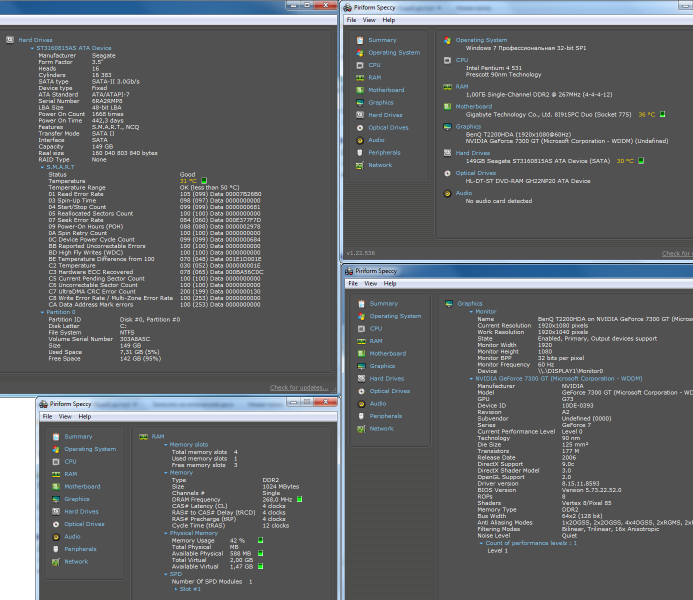Open View menu in the Summary-view window

(369, 20)
